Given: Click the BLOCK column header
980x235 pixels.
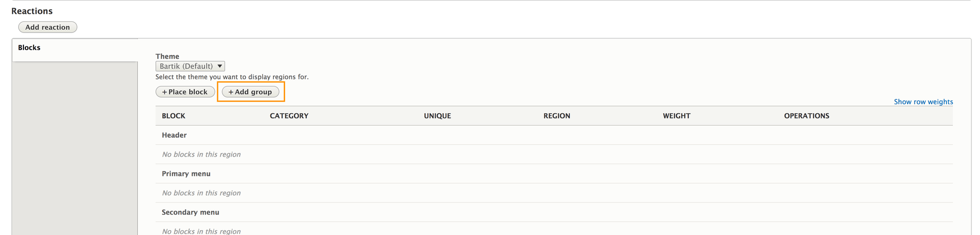Looking at the screenshot, I should click(173, 116).
